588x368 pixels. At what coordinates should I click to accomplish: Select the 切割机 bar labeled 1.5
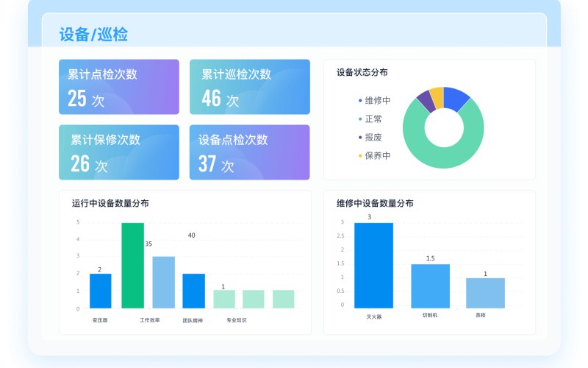[x=431, y=286]
